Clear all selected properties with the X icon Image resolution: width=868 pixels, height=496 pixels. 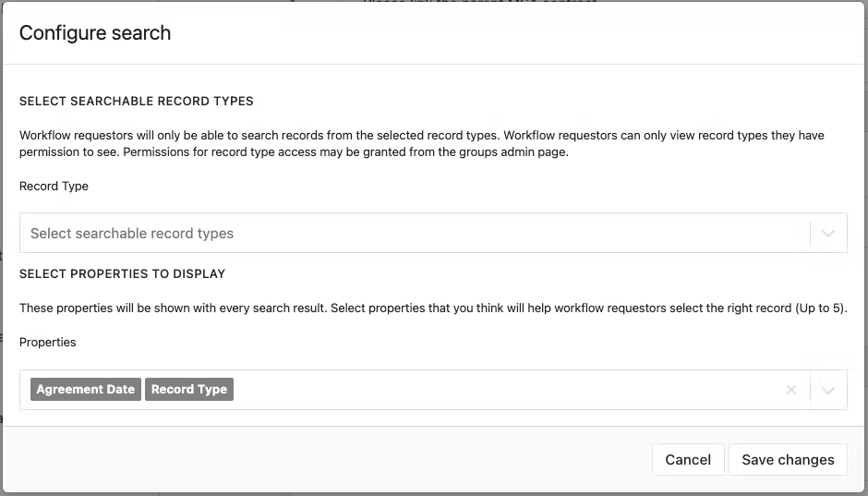pyautogui.click(x=791, y=391)
